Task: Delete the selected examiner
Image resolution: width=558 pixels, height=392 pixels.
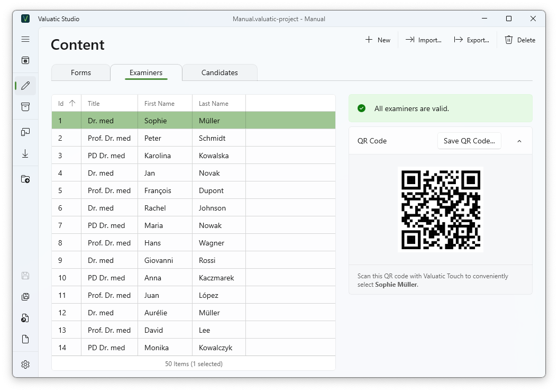Action: 520,40
